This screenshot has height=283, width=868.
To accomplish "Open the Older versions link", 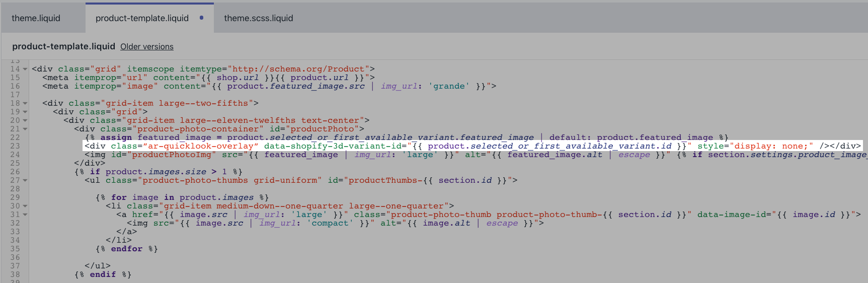I will [x=146, y=47].
